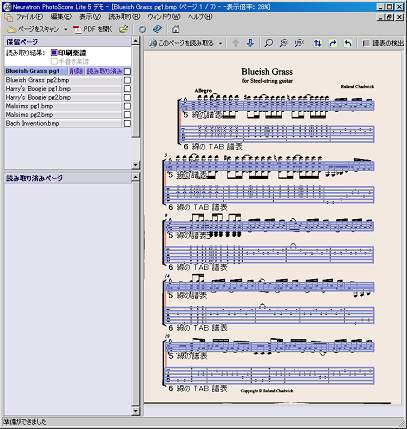
Task: Click the third magnifier zoom icon
Action: (299, 43)
